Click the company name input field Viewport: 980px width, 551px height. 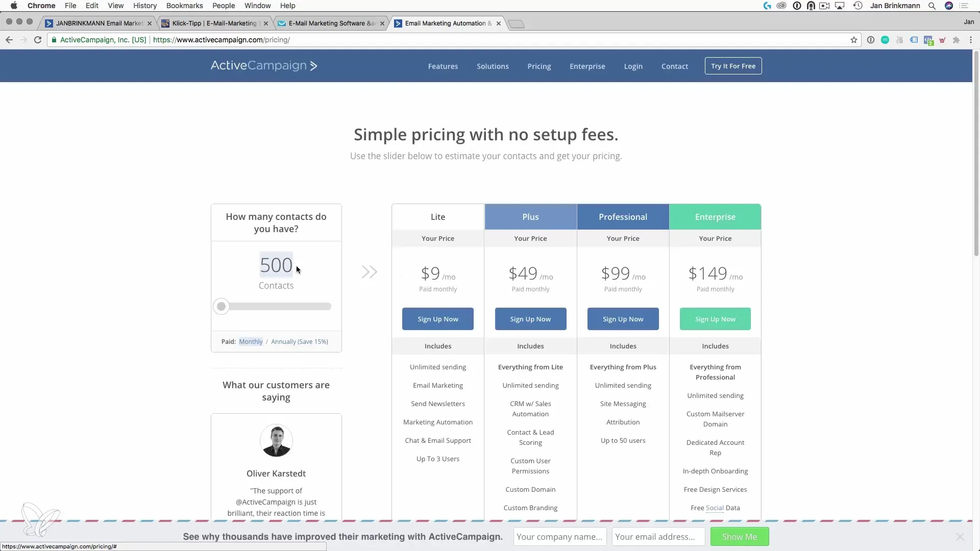[x=560, y=537]
